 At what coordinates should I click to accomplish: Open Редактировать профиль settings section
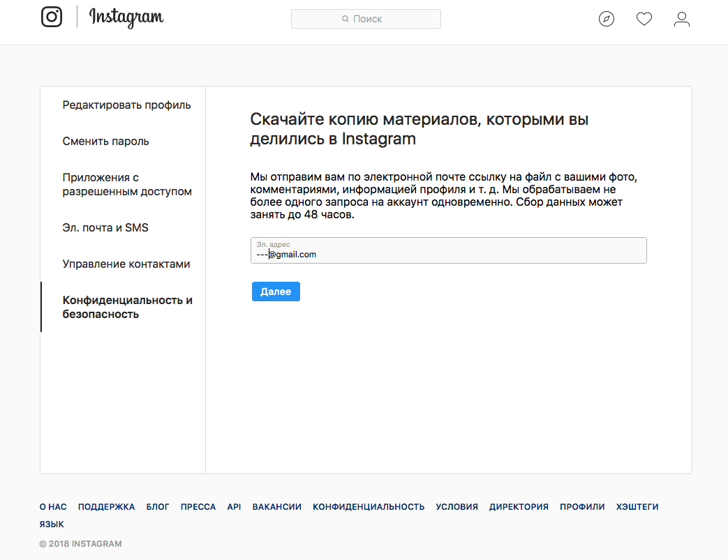(x=126, y=105)
